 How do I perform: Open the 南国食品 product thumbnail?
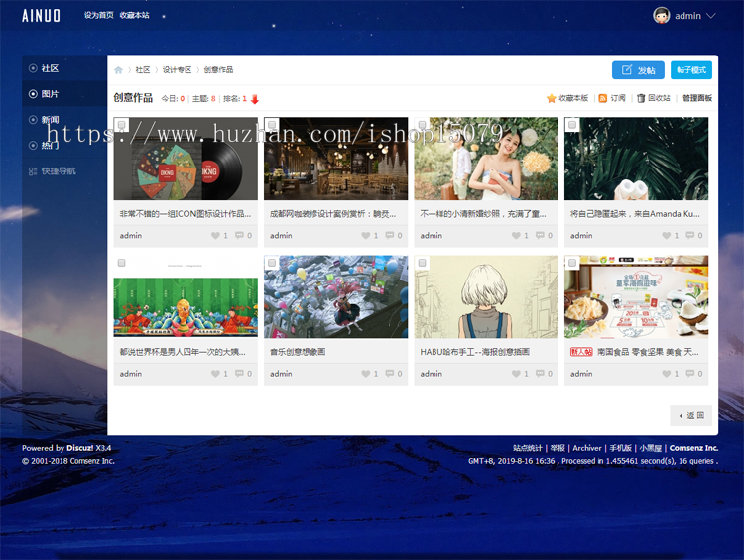click(636, 296)
